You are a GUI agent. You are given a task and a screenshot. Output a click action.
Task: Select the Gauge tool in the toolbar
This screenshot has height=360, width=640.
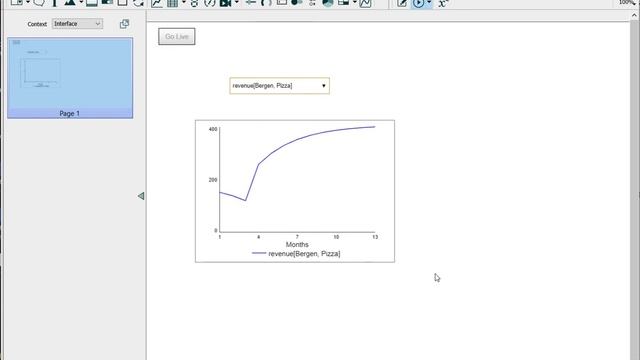209,3
